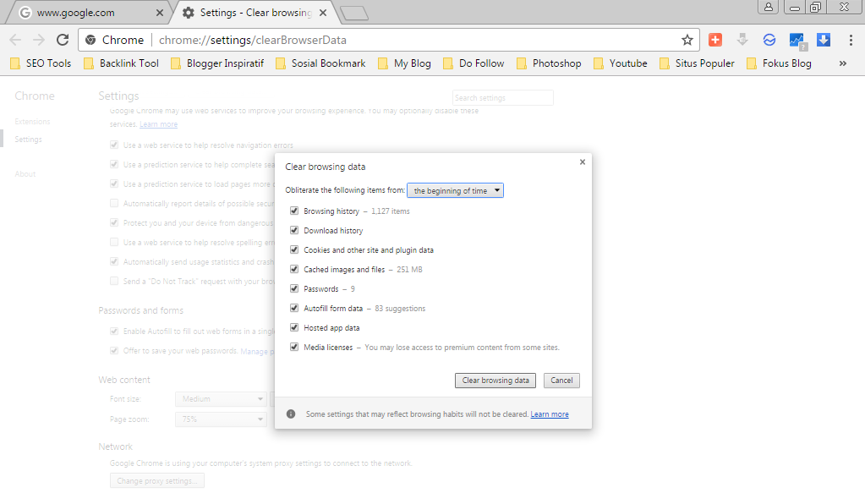Open the red plus extension icon
This screenshot has width=865, height=504.
(x=716, y=39)
